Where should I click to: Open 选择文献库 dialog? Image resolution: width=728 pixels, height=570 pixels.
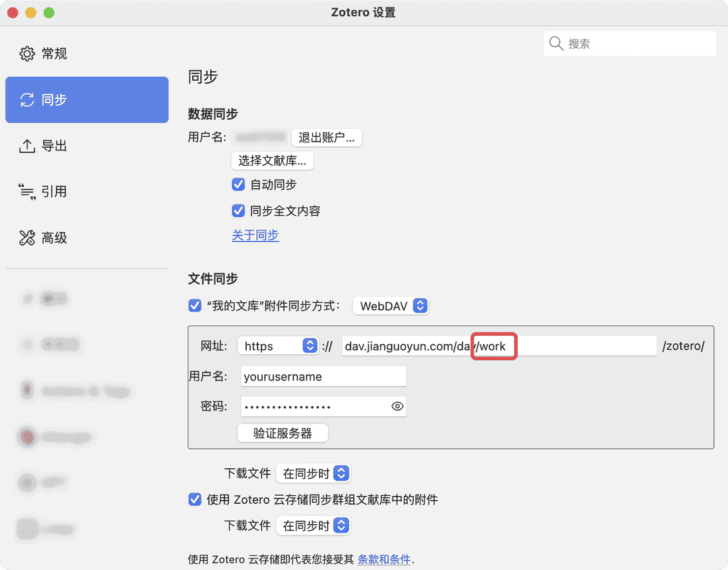click(272, 161)
